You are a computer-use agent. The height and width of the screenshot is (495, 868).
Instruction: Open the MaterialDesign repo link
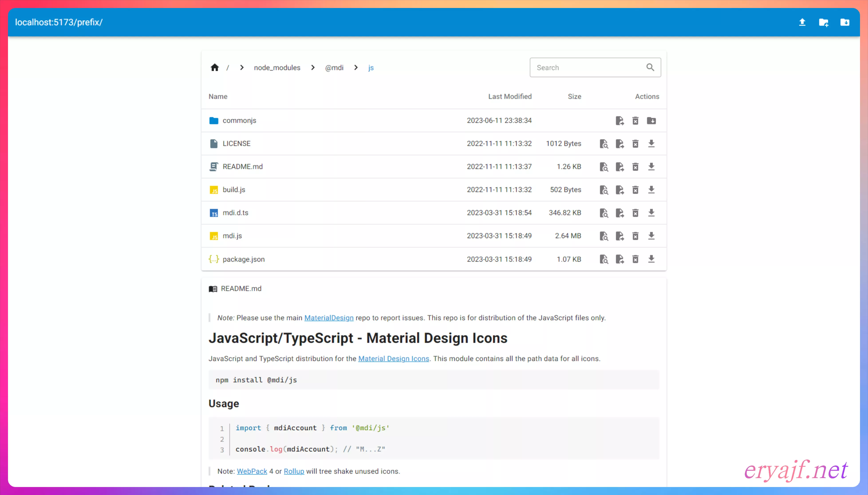(329, 318)
